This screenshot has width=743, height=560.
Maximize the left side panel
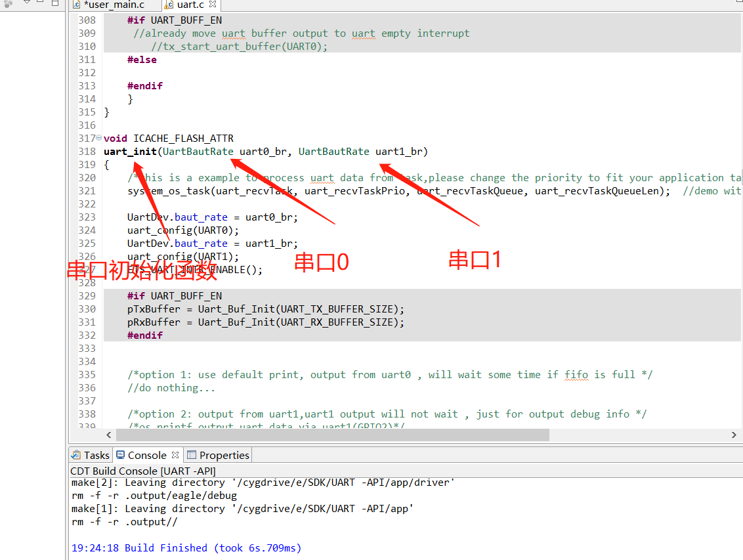(55, 3)
